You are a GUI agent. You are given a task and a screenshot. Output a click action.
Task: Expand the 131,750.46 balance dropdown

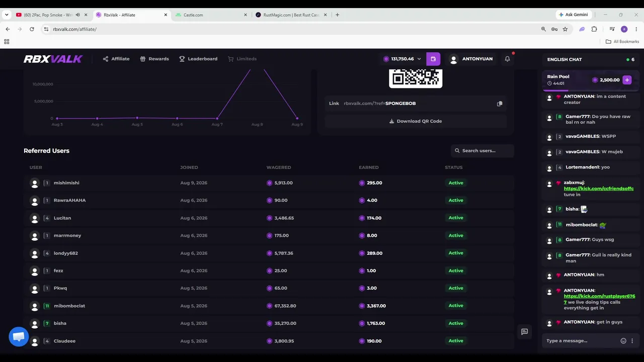[x=402, y=59]
